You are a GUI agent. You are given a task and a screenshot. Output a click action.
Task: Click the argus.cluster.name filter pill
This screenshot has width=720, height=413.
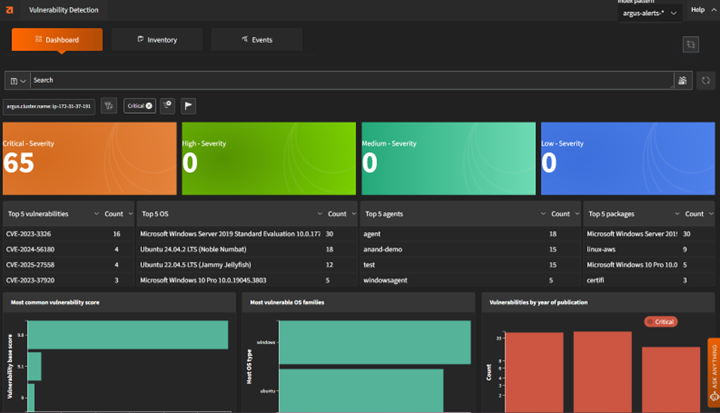tap(49, 105)
